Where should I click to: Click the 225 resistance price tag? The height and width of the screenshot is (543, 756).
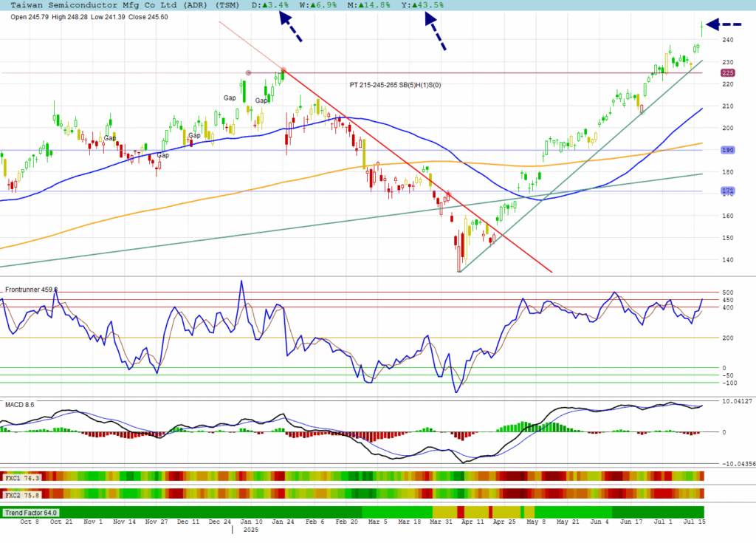click(x=727, y=73)
